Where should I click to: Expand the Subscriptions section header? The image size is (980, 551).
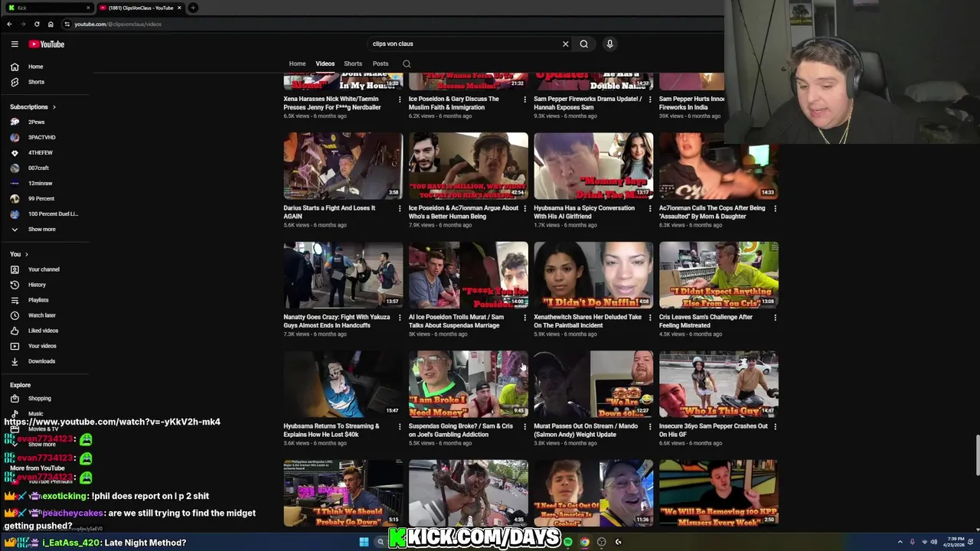tap(32, 107)
